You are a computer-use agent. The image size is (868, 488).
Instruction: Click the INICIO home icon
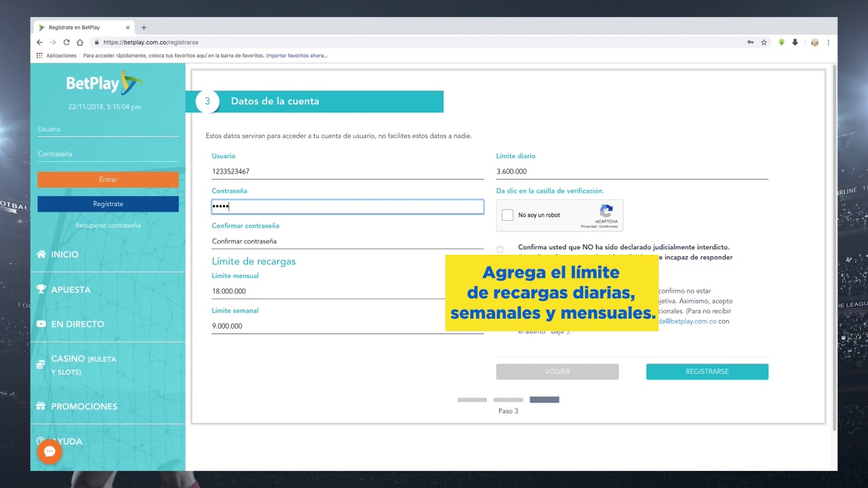(x=41, y=254)
